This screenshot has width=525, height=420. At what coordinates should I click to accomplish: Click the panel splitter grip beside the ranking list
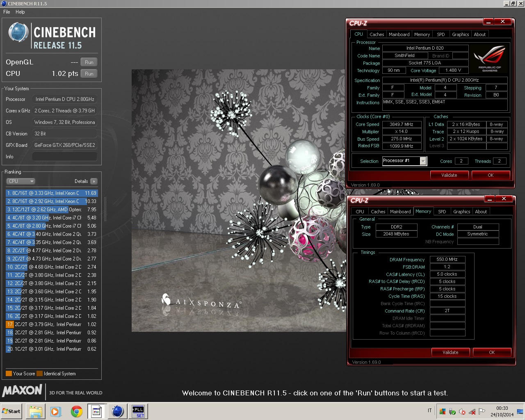[105, 209]
